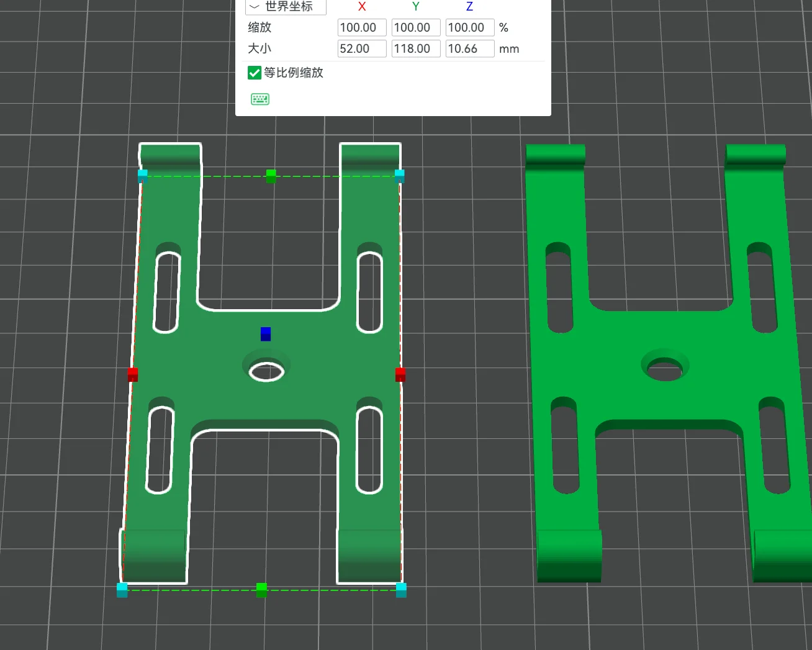
Task: Click the left red X-axis scale handle
Action: tap(133, 374)
